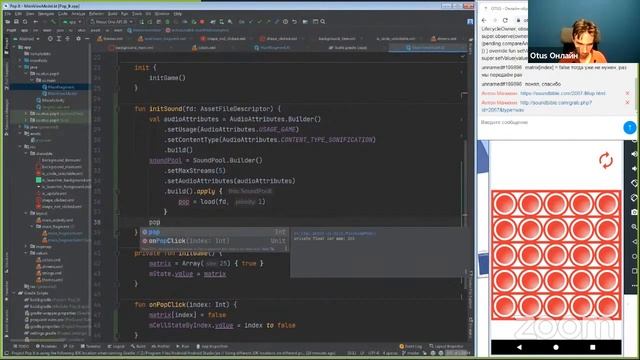Click the Back navigation arrow in IDE toolbar

[36, 22]
